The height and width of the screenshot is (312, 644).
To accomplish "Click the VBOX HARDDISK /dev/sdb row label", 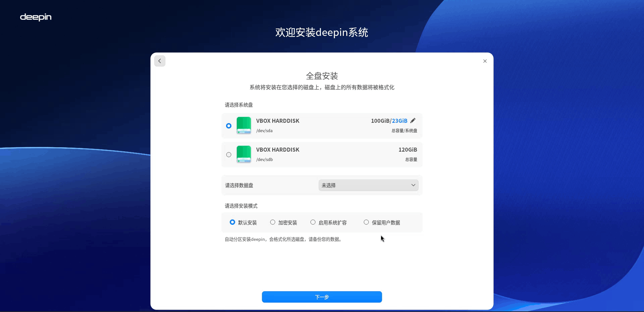I will [x=278, y=150].
